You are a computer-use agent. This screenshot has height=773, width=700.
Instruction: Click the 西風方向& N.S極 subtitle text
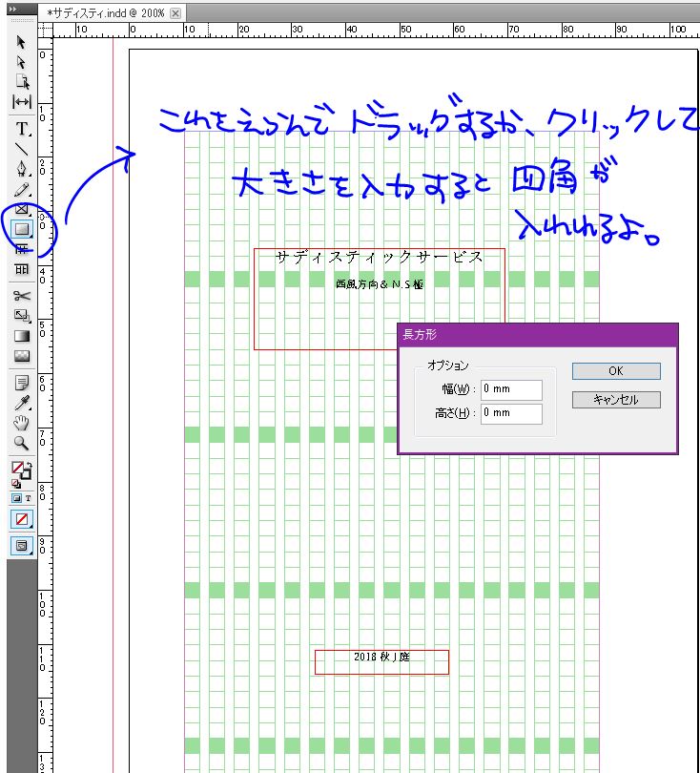[x=380, y=284]
